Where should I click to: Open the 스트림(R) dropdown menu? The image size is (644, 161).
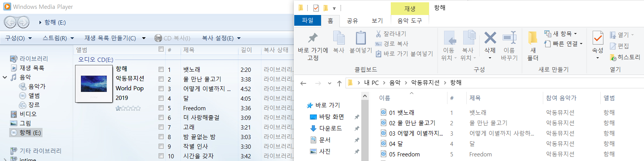pos(58,38)
